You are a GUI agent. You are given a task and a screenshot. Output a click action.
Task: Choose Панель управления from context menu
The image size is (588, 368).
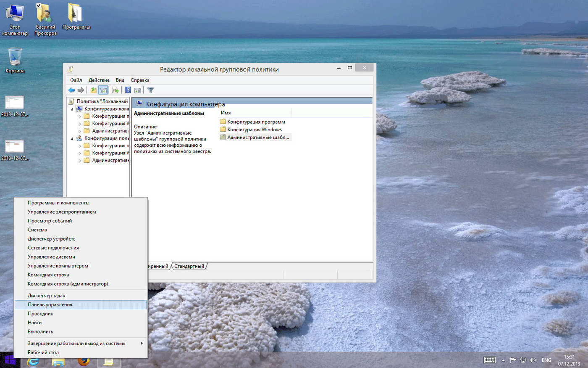(x=50, y=304)
